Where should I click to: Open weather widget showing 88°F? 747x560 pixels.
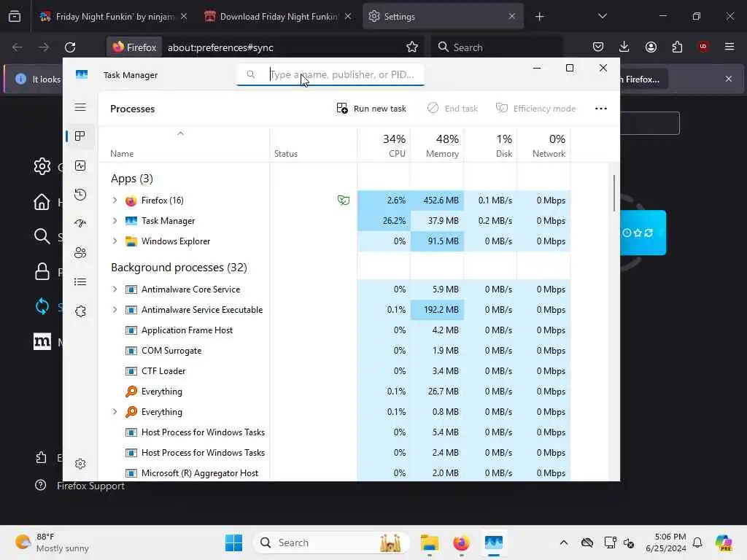tap(53, 542)
